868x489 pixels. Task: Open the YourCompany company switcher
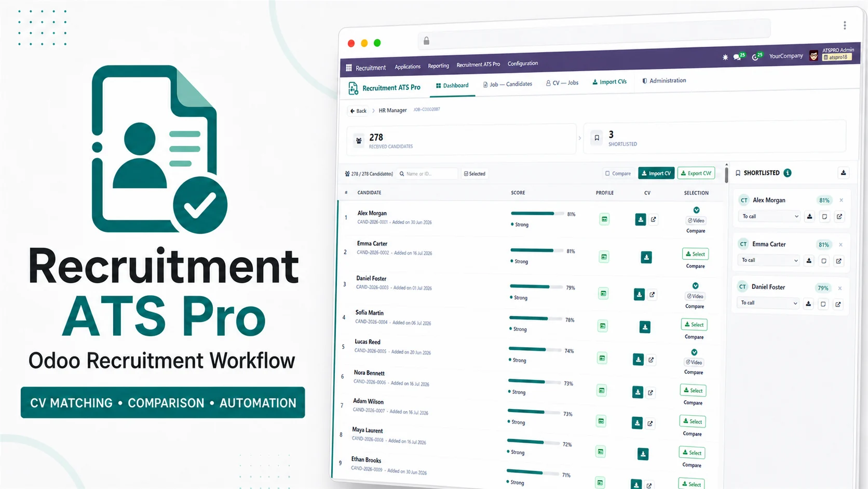[x=786, y=56]
